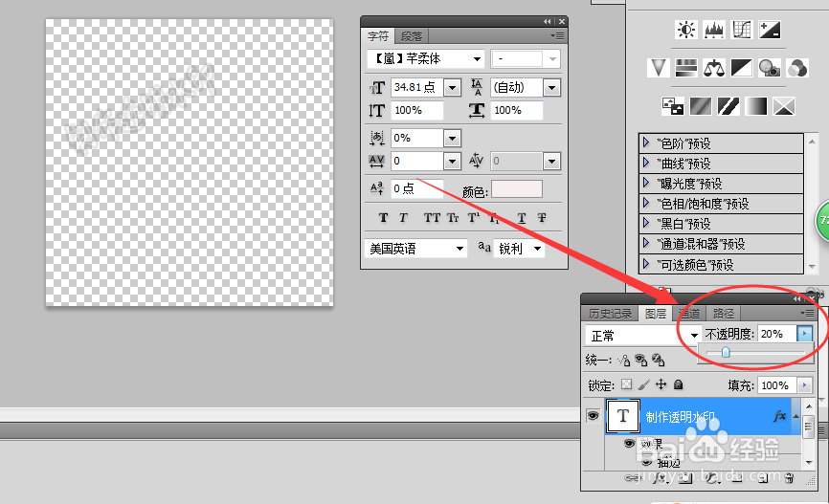Screen dimensions: 829x504
Task: Add an Exposure adjustment
Action: pyautogui.click(x=770, y=30)
